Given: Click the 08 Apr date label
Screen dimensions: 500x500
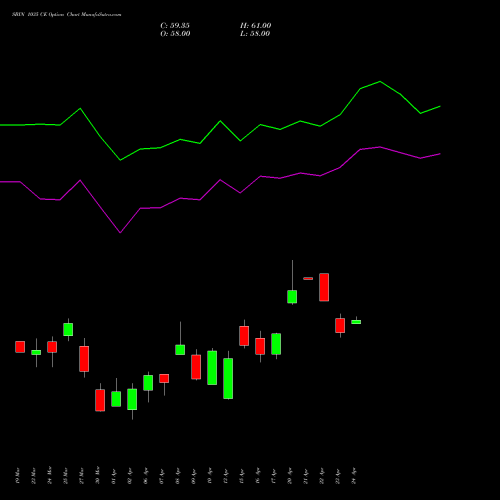Looking at the screenshot, I should point(178,476).
